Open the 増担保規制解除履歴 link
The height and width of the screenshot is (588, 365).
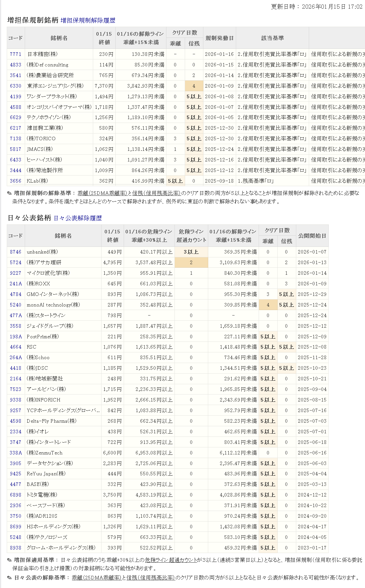(88, 21)
